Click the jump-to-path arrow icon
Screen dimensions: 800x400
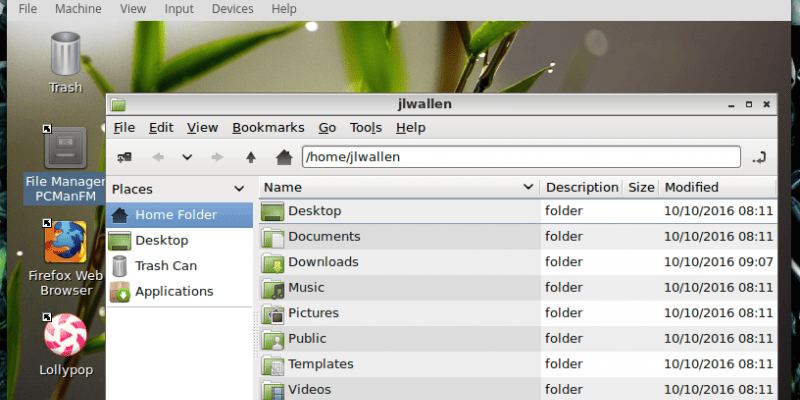(x=759, y=157)
